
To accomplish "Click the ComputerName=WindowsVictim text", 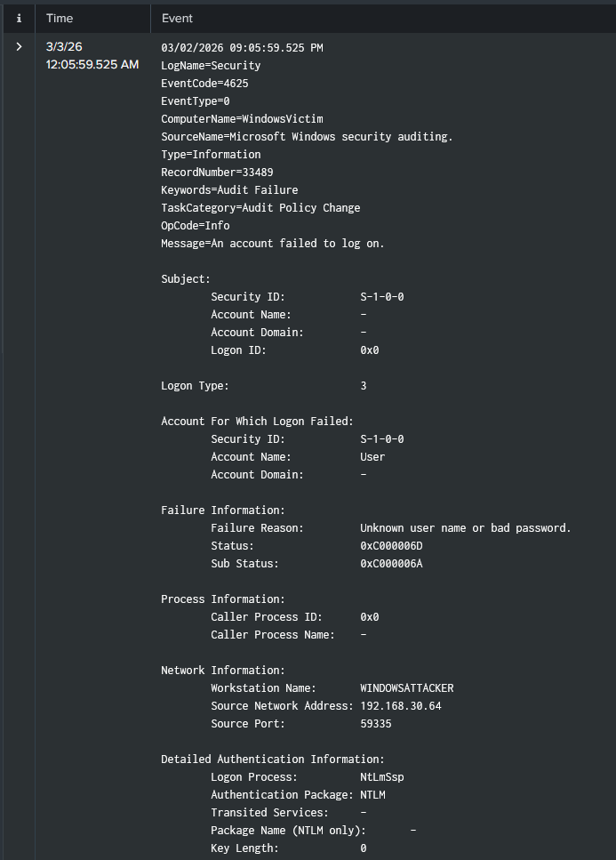I will (x=242, y=118).
